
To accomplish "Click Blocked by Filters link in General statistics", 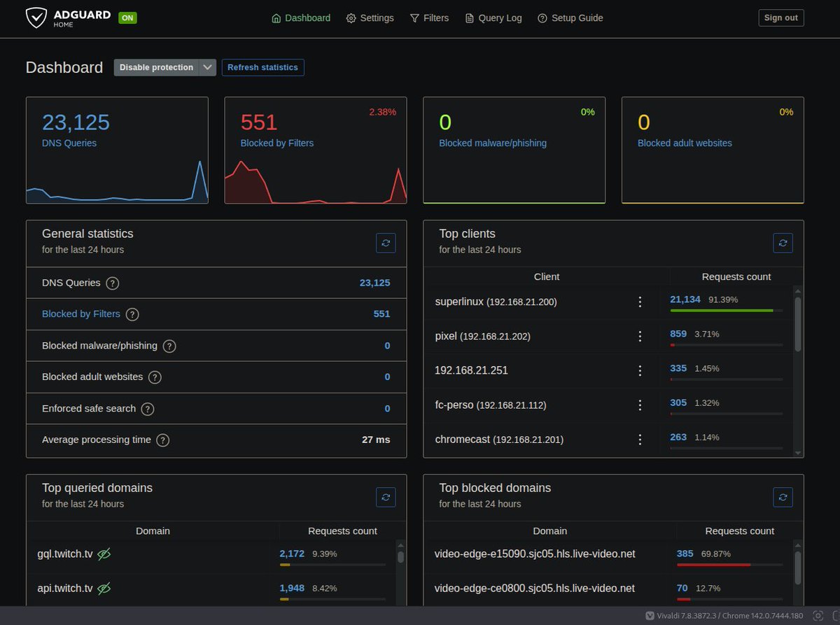I will tap(81, 314).
